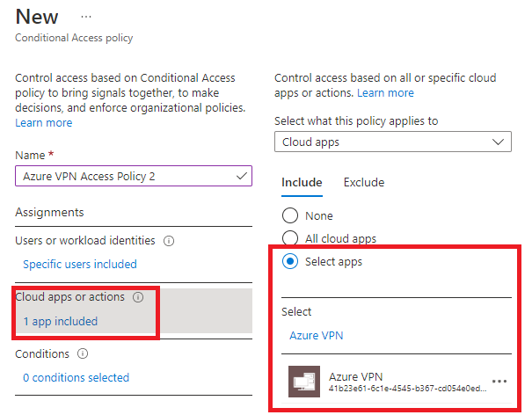Click the Select what this policy applies to label
This screenshot has height=415, width=532.
pos(356,121)
